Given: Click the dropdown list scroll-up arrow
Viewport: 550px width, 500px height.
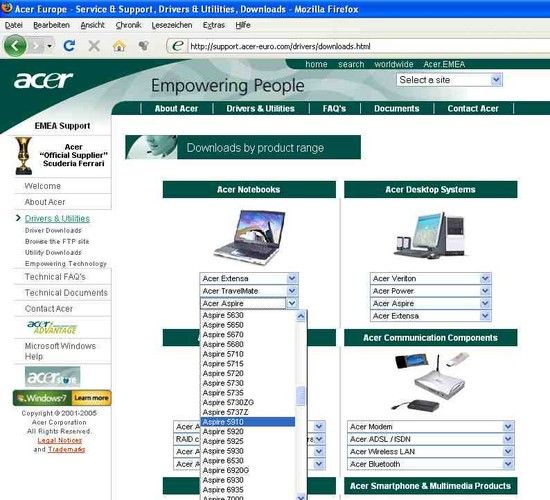Looking at the screenshot, I should [301, 316].
